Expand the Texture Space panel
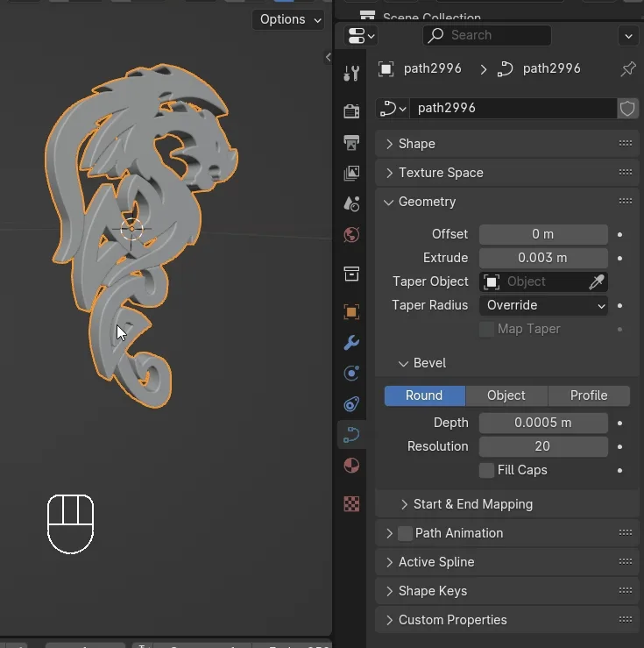The width and height of the screenshot is (644, 648). point(389,173)
